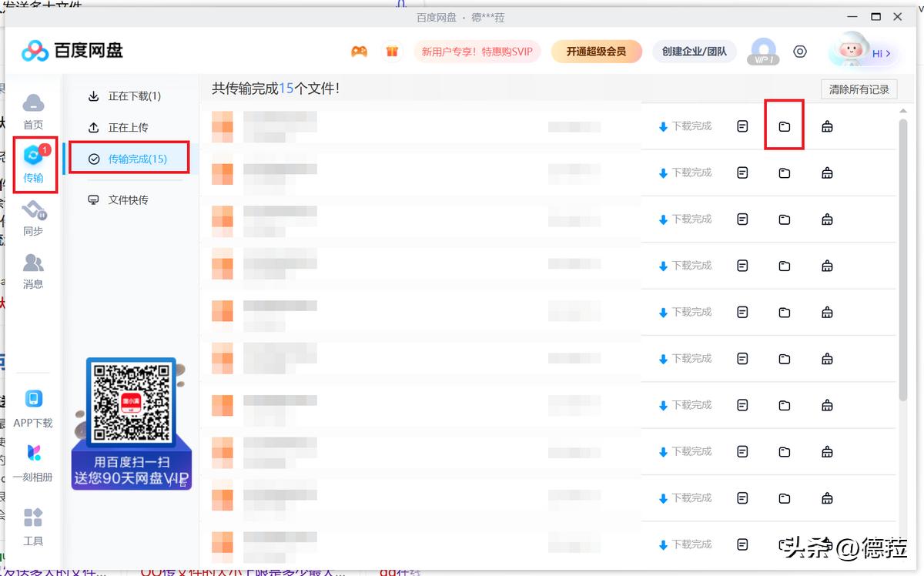Click the gift box icon in header
Image resolution: width=924 pixels, height=576 pixels.
(392, 52)
